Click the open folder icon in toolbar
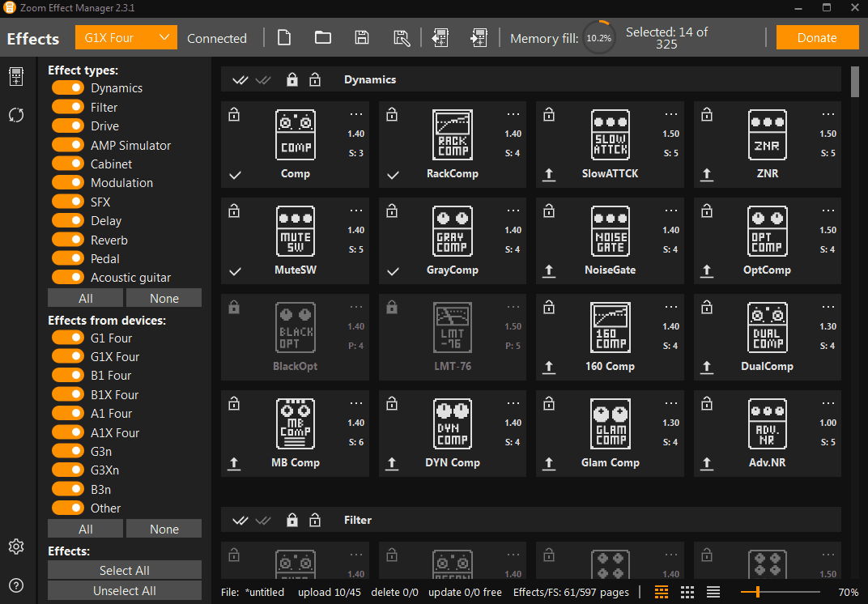 323,37
